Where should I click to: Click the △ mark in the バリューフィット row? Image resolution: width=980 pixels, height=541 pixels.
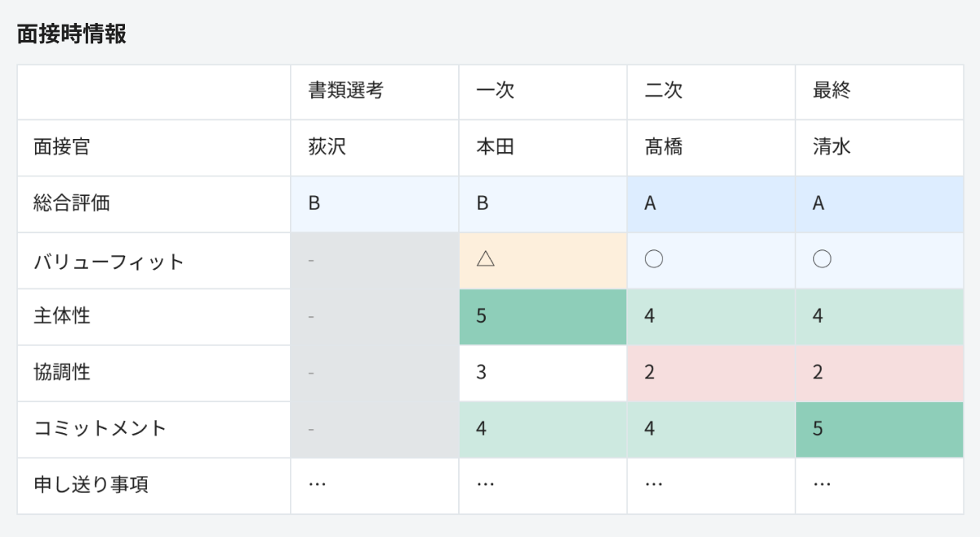click(486, 260)
